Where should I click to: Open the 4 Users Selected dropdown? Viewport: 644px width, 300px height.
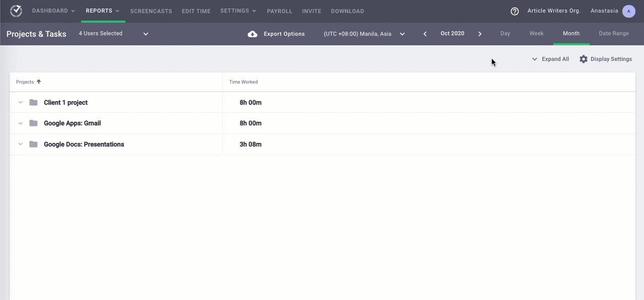click(x=113, y=34)
